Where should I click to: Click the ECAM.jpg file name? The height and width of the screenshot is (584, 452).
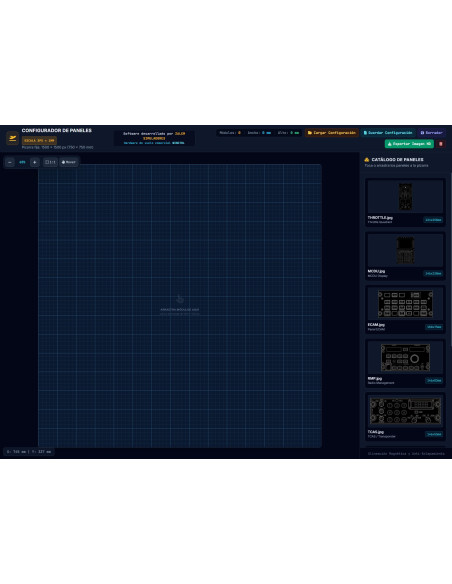[x=376, y=325]
